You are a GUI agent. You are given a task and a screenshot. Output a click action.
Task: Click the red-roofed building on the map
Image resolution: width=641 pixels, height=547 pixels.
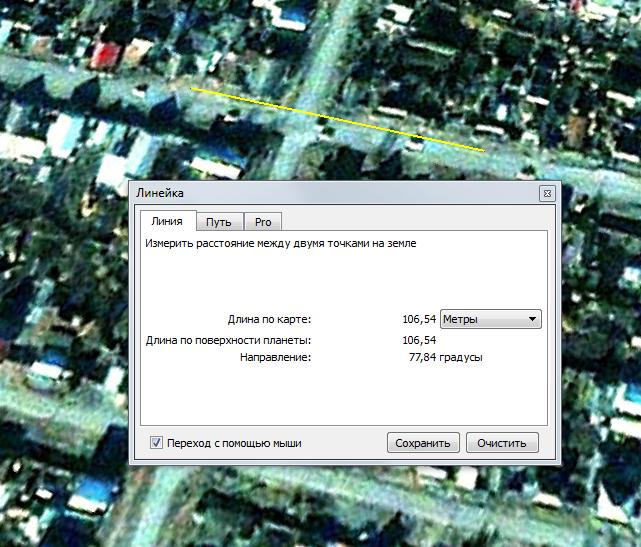(x=104, y=55)
